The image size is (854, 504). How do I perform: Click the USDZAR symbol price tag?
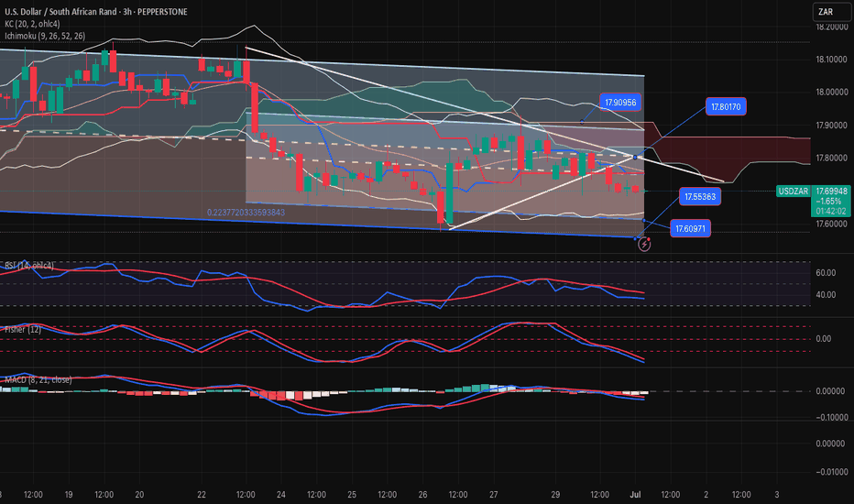click(x=793, y=192)
